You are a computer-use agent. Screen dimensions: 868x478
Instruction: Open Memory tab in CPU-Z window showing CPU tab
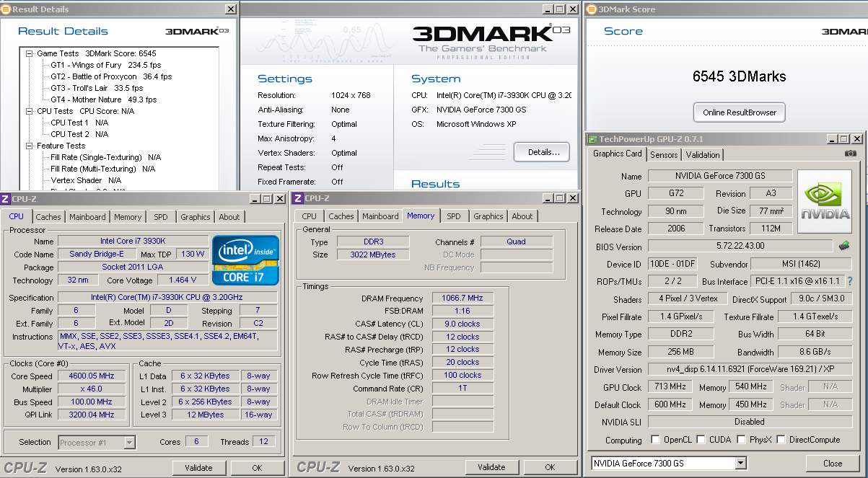tap(128, 216)
